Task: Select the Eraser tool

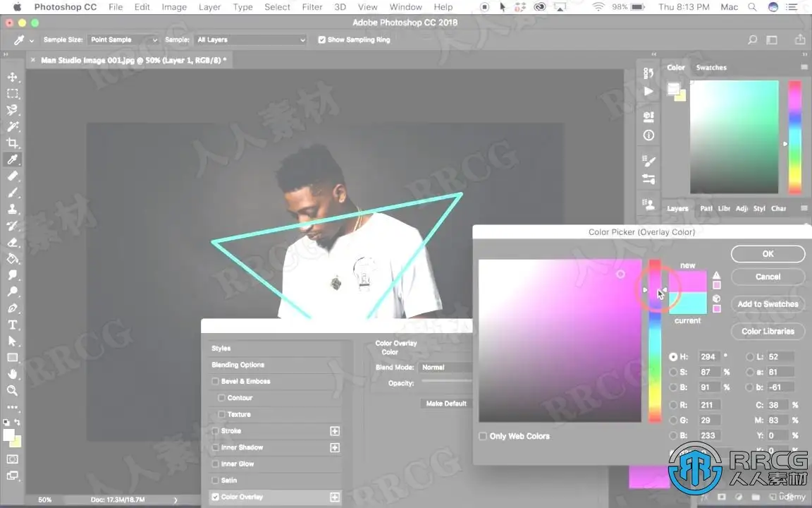Action: [x=13, y=242]
